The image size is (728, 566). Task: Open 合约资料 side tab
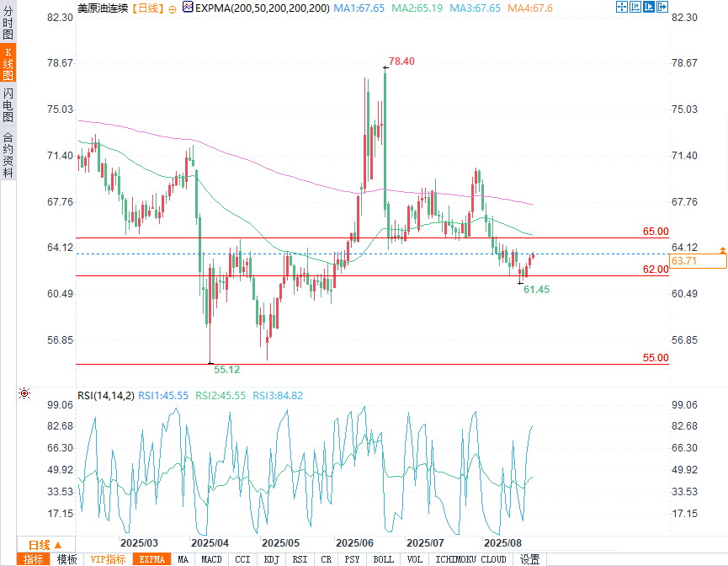[8, 153]
